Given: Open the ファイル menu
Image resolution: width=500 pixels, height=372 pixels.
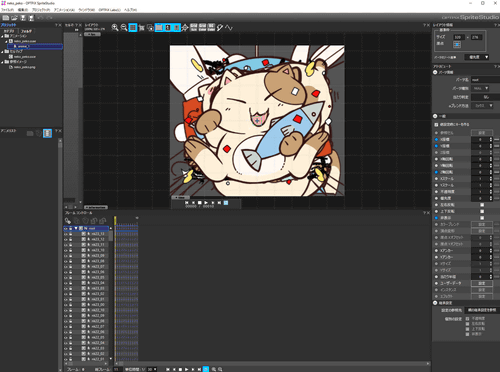Looking at the screenshot, I should (x=8, y=10).
